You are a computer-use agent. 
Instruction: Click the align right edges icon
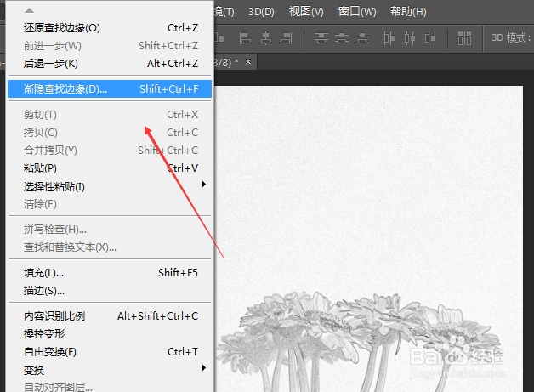(x=287, y=38)
